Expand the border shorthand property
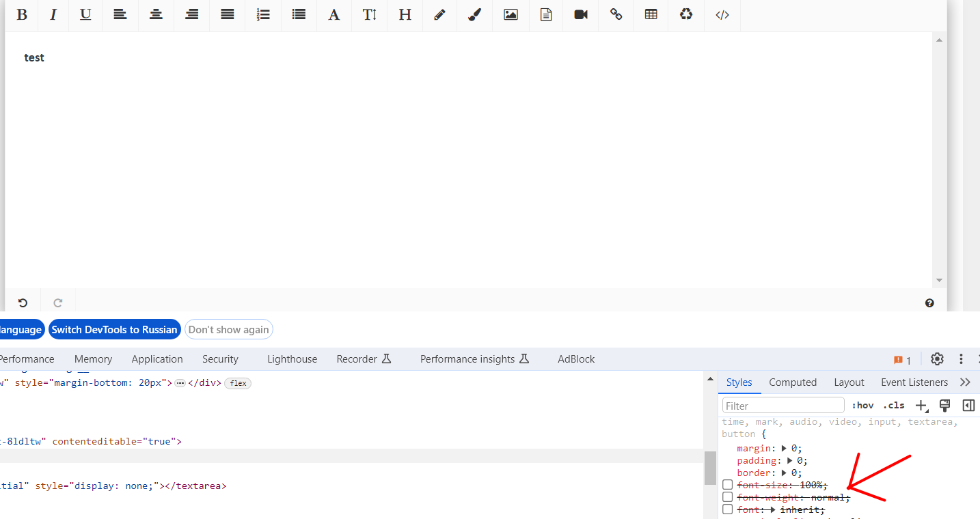This screenshot has width=980, height=519. [x=784, y=473]
